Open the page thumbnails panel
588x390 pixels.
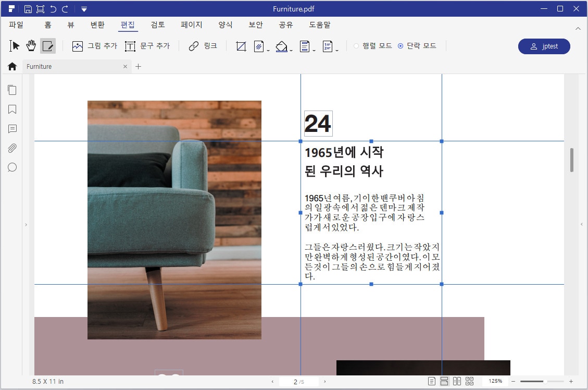(x=12, y=90)
